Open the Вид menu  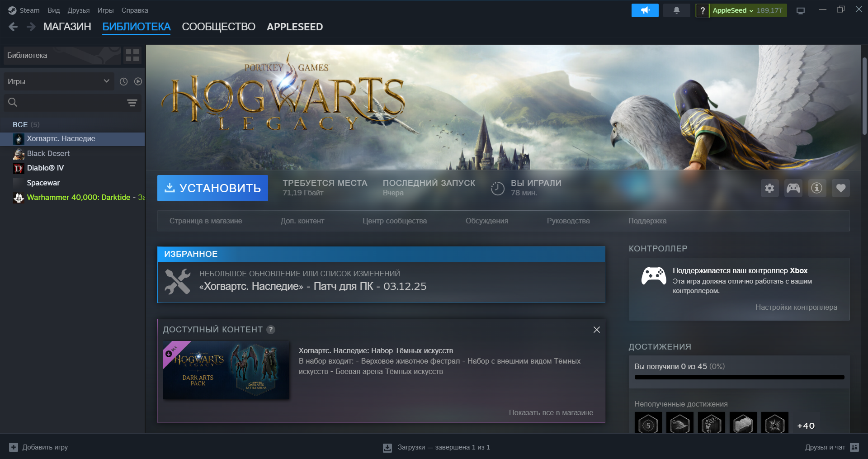[54, 10]
